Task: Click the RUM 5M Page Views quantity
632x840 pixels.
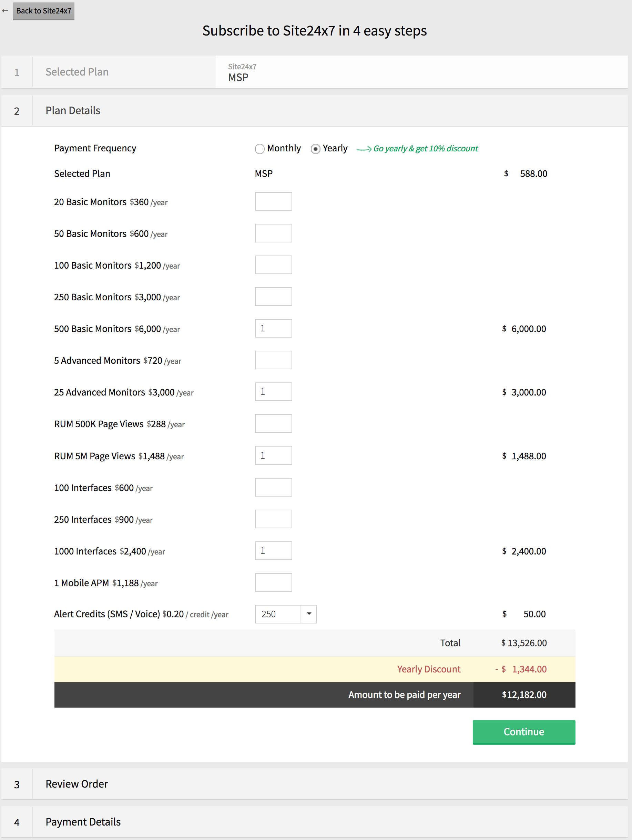Action: coord(273,455)
